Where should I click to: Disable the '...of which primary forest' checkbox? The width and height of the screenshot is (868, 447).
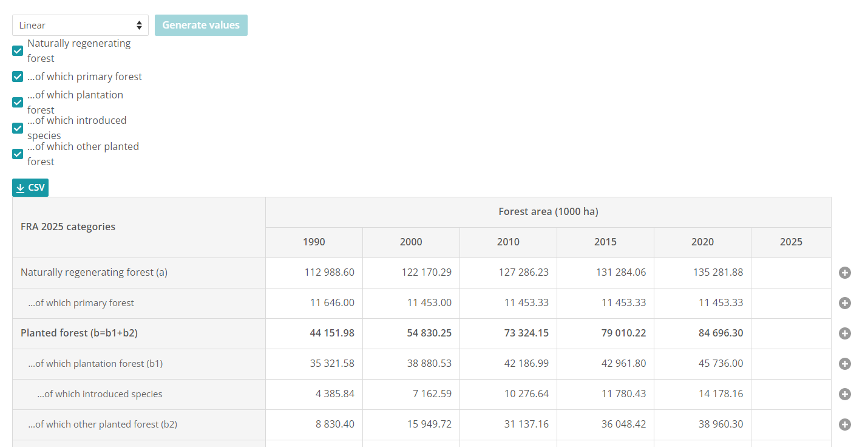coord(17,77)
